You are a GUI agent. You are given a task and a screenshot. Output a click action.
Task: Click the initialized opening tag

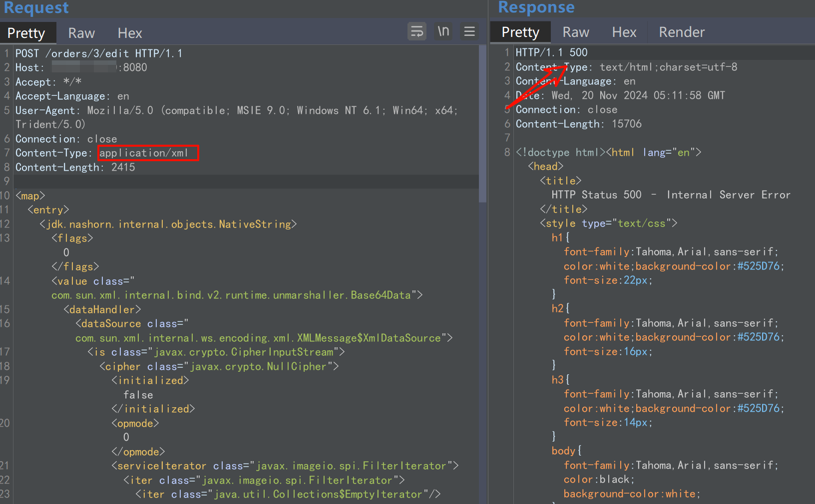click(x=150, y=380)
